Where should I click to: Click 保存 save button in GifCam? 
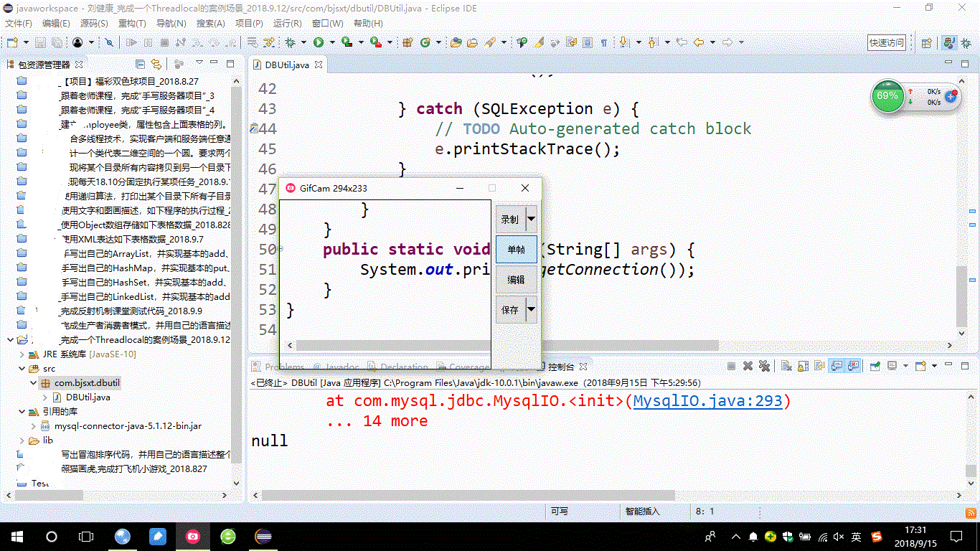click(510, 310)
